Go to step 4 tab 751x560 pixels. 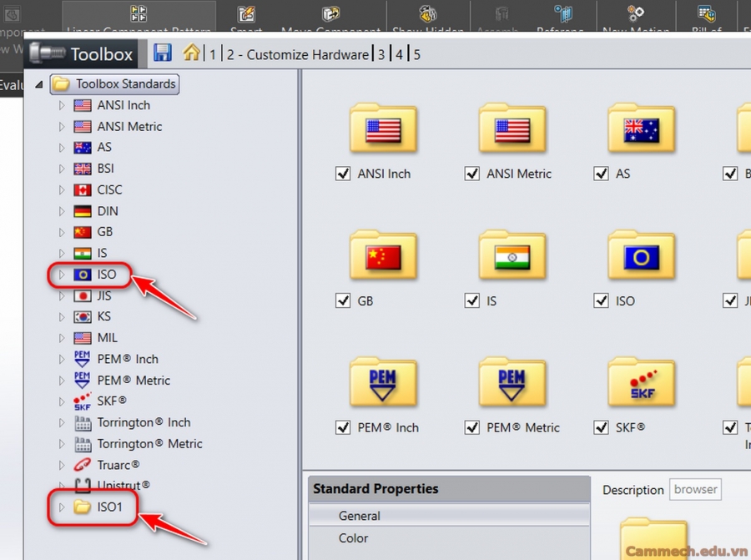click(399, 54)
